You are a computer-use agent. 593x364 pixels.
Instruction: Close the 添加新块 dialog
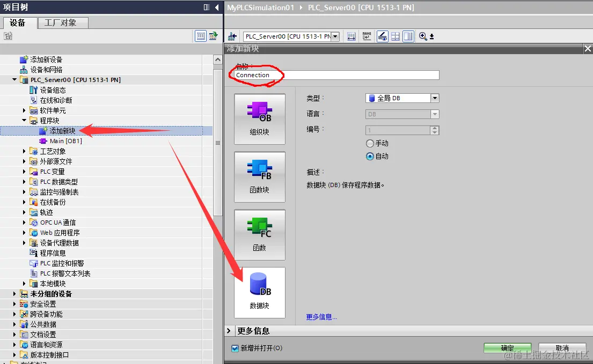click(587, 49)
